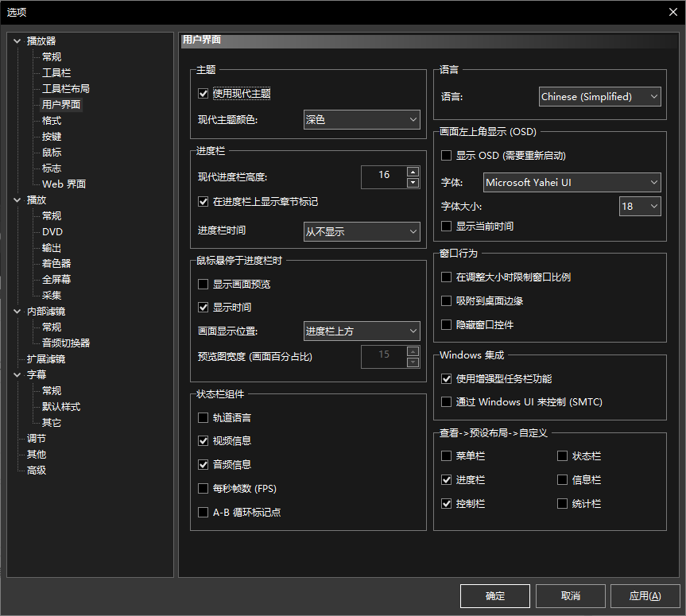Open the 字体大小 18 dropdown
686x616 pixels.
640,206
